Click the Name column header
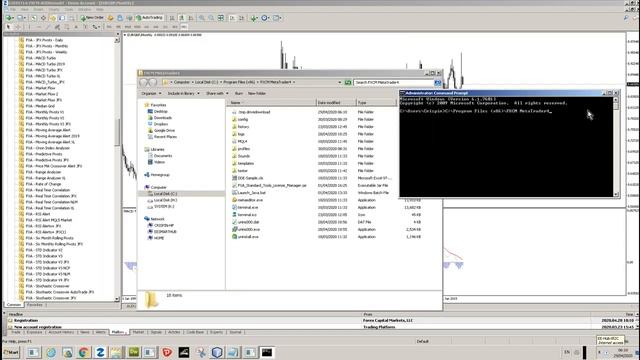The height and width of the screenshot is (360, 640). pyautogui.click(x=271, y=103)
